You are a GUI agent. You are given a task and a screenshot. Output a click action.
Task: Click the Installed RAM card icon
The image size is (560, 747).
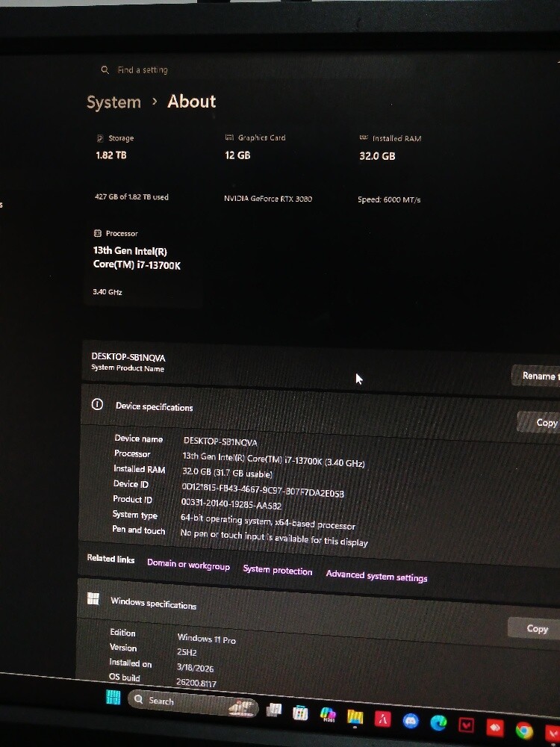[364, 137]
